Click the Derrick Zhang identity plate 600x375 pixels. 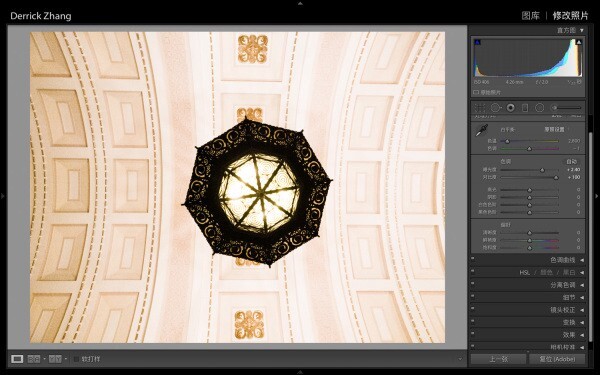point(41,16)
